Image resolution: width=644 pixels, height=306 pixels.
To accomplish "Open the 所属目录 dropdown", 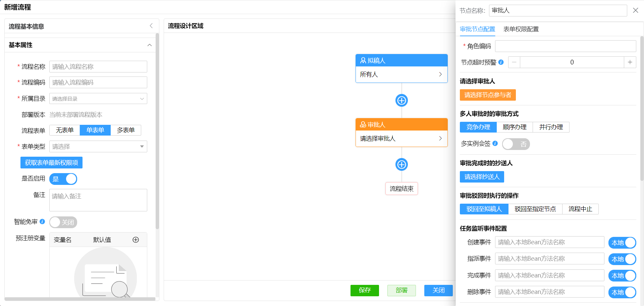I will point(98,99).
